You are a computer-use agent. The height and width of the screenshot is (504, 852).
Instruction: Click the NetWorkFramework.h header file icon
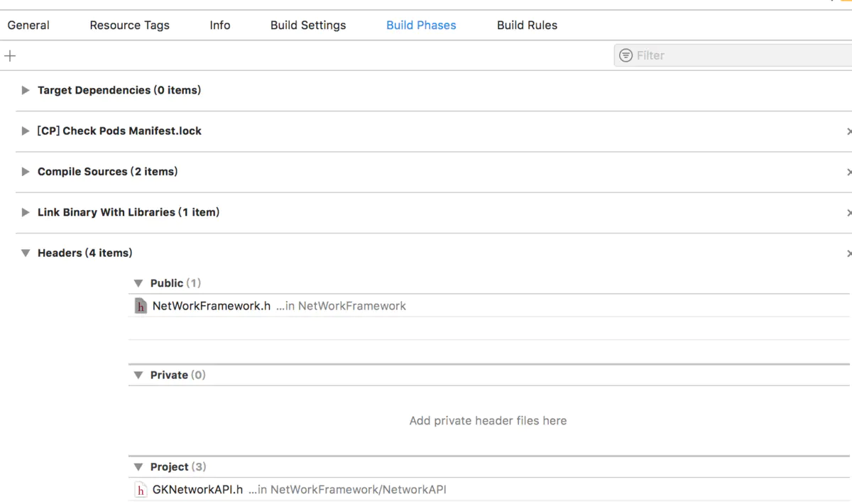point(141,306)
